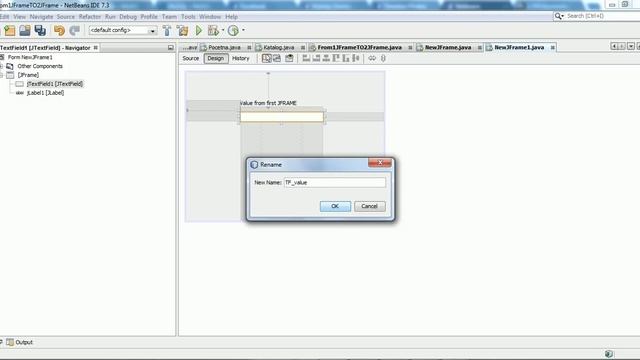This screenshot has height=360, width=640.
Task: Run the project with the green arrow
Action: point(199,31)
